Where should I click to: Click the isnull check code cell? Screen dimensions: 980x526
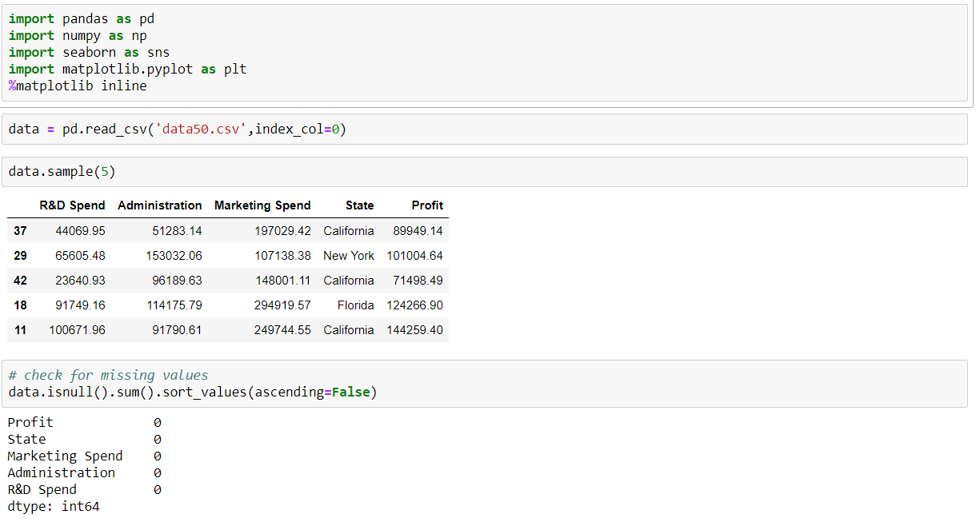point(485,384)
